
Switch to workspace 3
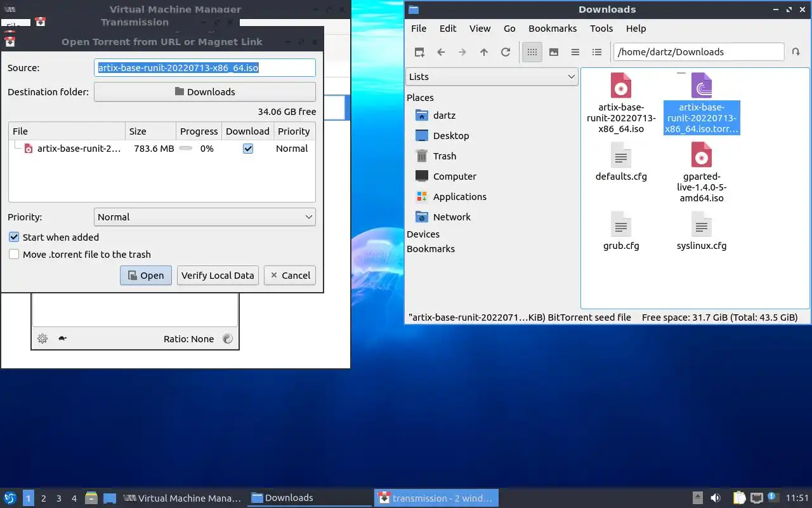click(x=59, y=498)
